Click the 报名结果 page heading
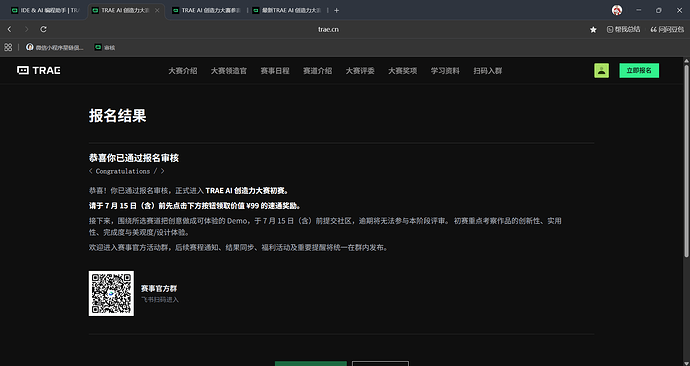 point(117,116)
